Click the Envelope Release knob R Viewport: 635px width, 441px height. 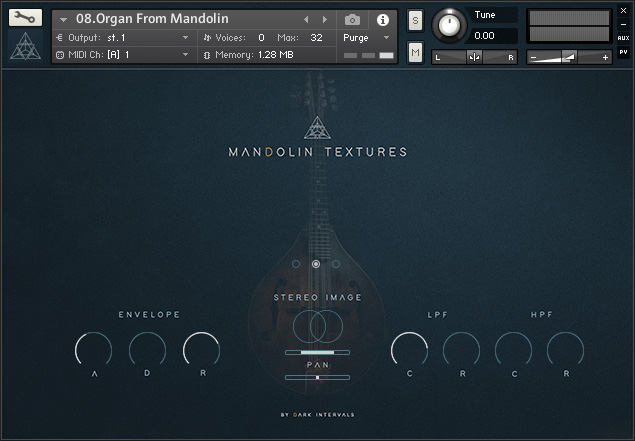tap(202, 350)
